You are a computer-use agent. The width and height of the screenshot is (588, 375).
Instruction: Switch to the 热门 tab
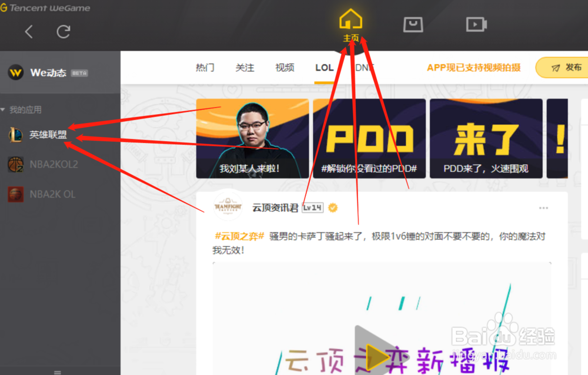coord(205,68)
